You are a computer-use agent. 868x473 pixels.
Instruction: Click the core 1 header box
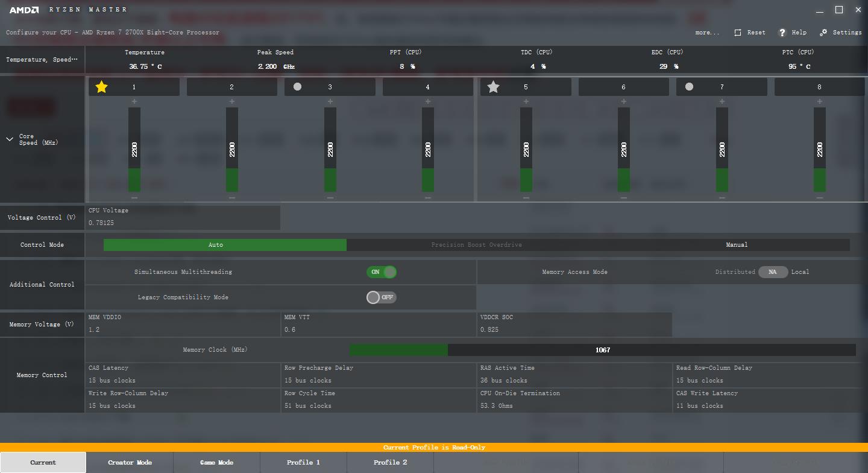[x=134, y=87]
